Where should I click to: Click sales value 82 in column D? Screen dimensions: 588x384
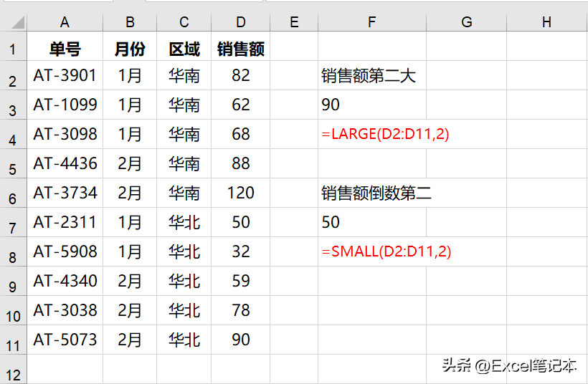(240, 76)
